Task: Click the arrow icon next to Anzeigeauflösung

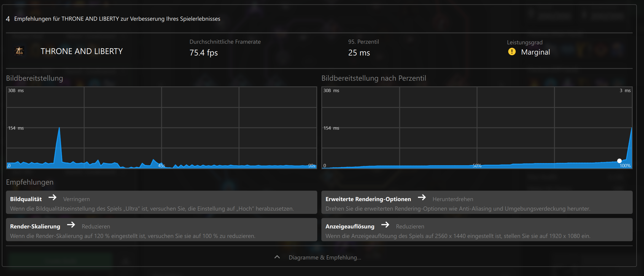Action: coord(385,225)
